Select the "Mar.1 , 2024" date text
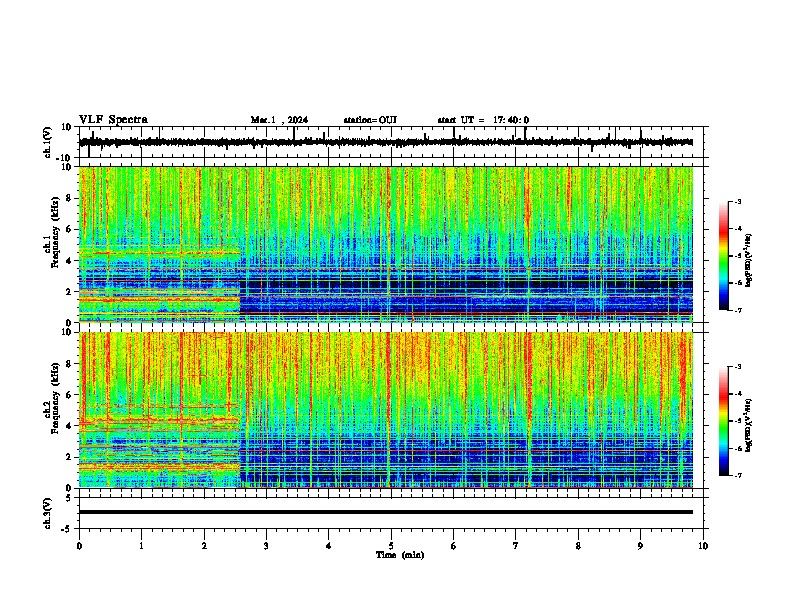The height and width of the screenshot is (612, 792). click(279, 120)
